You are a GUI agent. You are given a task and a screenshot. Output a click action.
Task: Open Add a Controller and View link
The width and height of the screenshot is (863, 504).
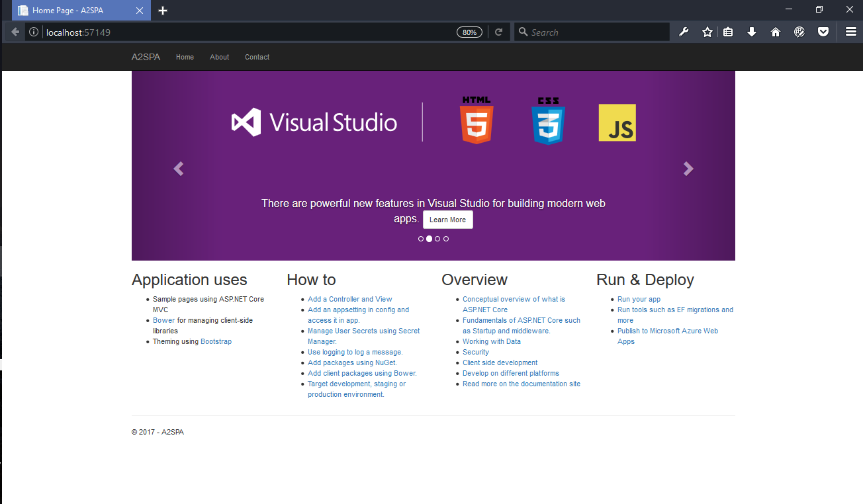tap(350, 299)
